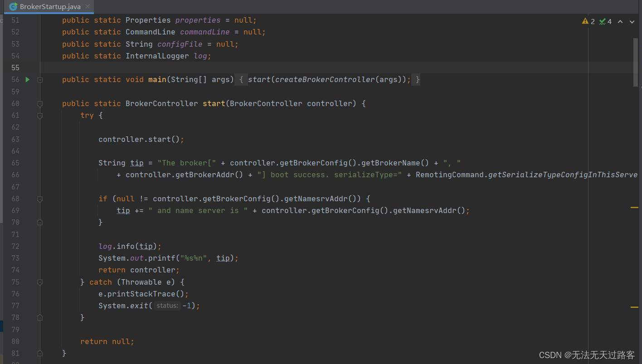
Task: Click 'getBrokerName()' call on line 65
Action: pos(395,163)
